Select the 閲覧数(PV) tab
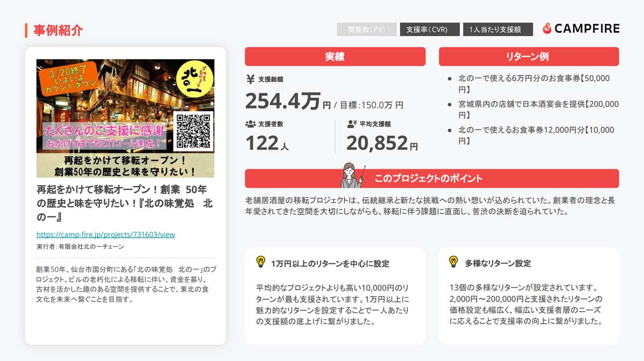This screenshot has height=361, width=644. click(367, 30)
